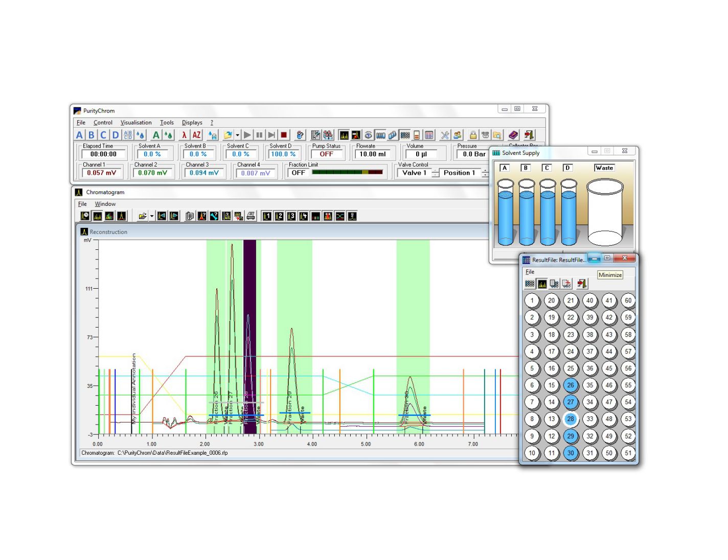Image resolution: width=728 pixels, height=560 pixels.
Task: Select vial position 35 in rack
Action: [590, 385]
